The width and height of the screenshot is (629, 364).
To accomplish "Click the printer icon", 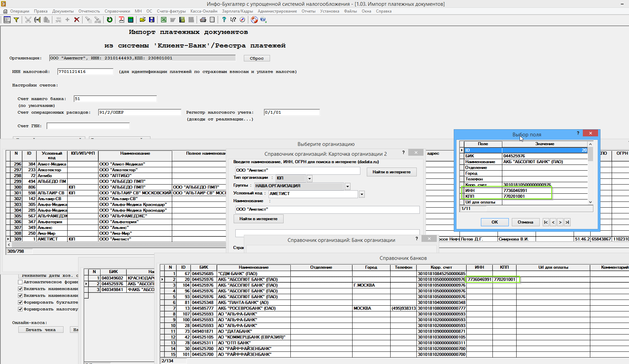I will pyautogui.click(x=203, y=20).
